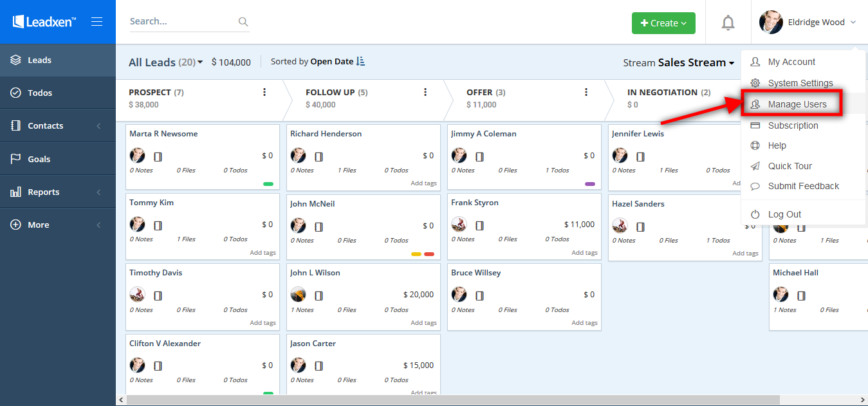Expand the Contacts sidebar submenu
Image resolution: width=868 pixels, height=406 pixels.
98,126
